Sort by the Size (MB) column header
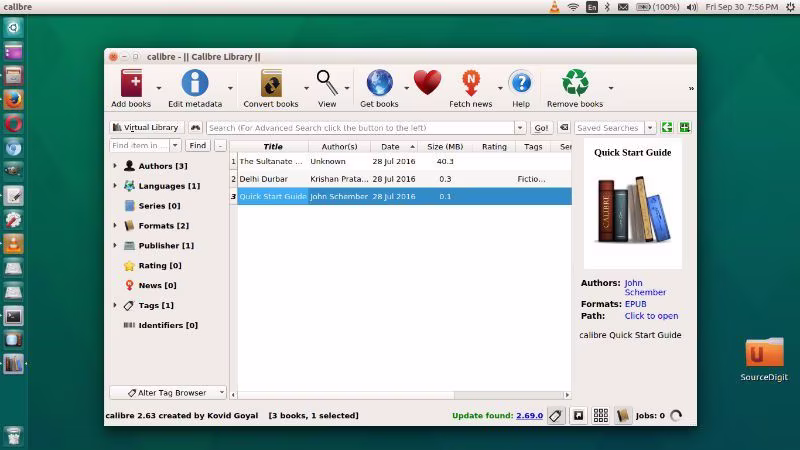 tap(445, 146)
